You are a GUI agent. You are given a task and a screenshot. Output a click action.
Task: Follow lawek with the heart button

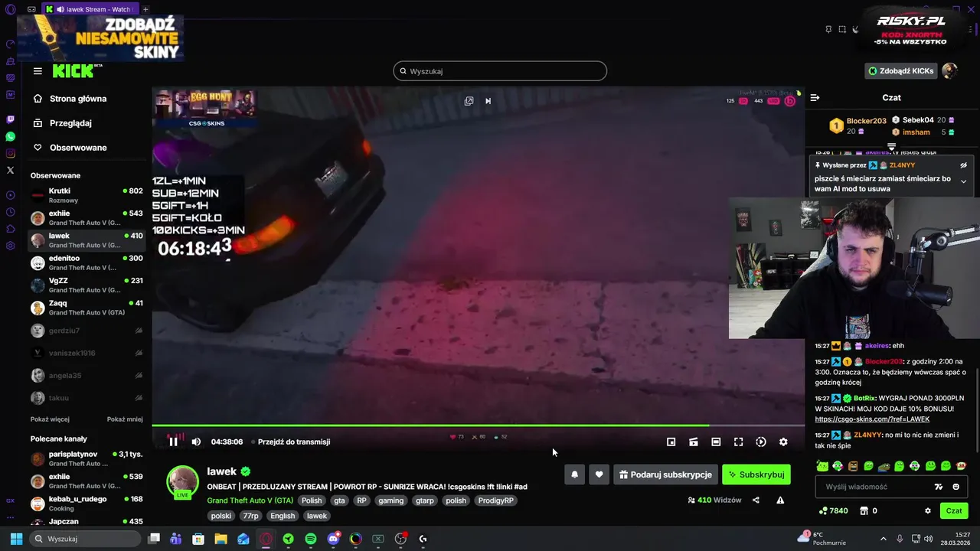click(599, 474)
